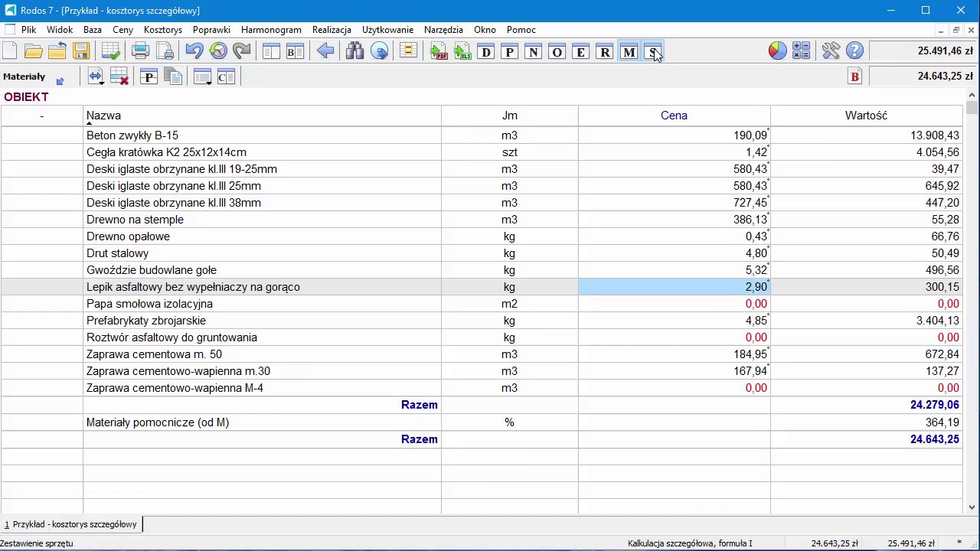Viewport: 980px width, 551px height.
Task: Open the Baza menu
Action: click(x=93, y=30)
